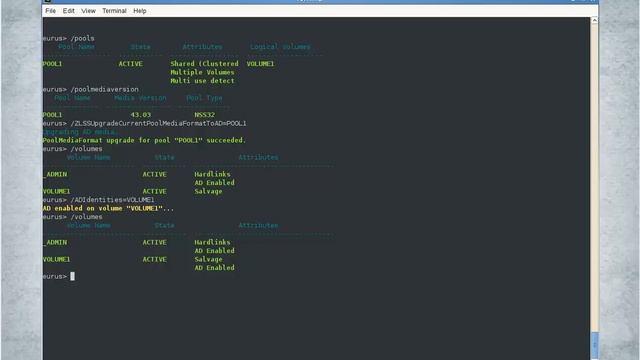Click the '/poolmediaversion' command text
The image size is (640, 360).
[104, 89]
